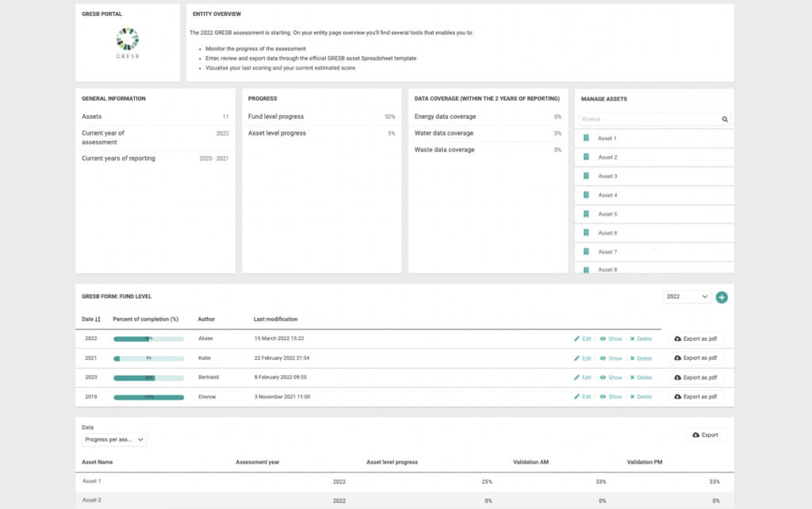Delete the 2021 form by Katie
The height and width of the screenshot is (509, 812).
(641, 358)
